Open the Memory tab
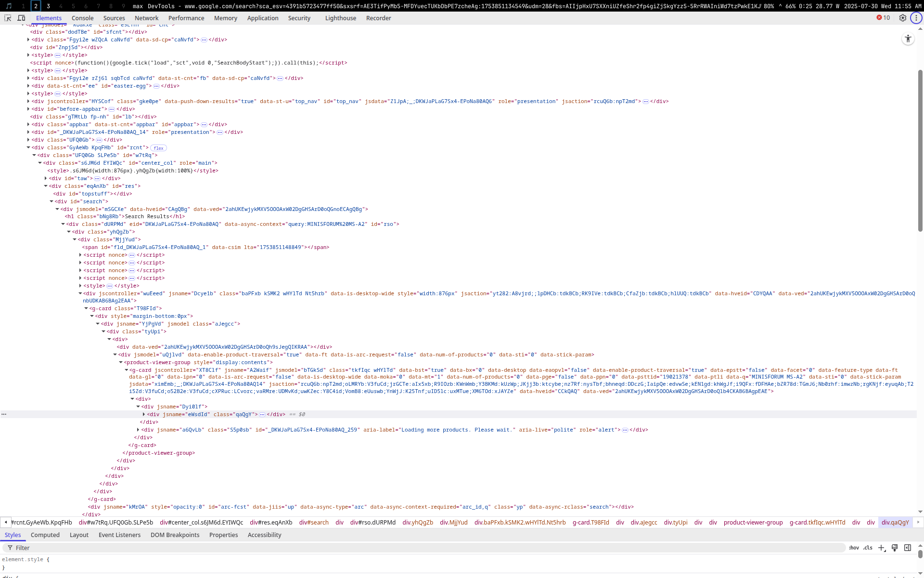Screen dimensions: 924x578 coord(226,18)
